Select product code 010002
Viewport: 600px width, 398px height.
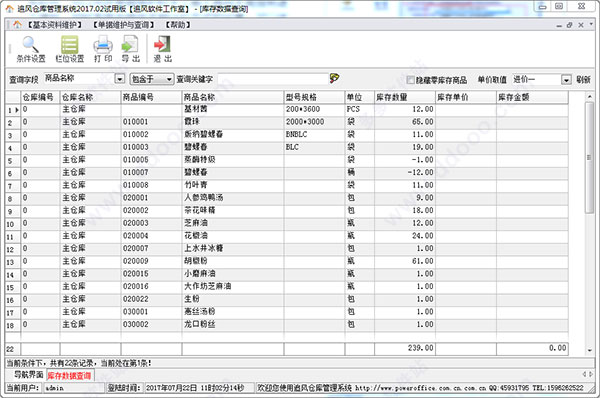pos(135,134)
